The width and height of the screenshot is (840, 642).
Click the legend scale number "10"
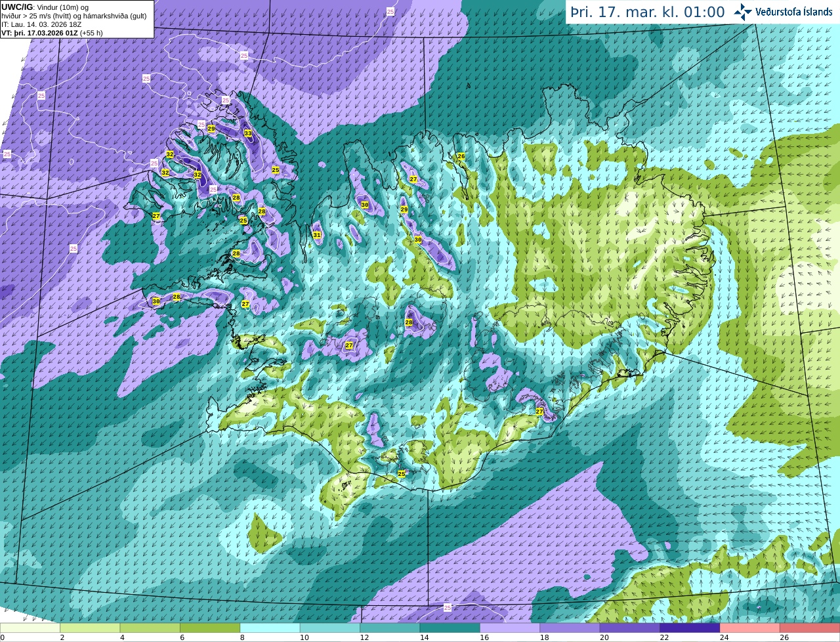[x=304, y=637]
